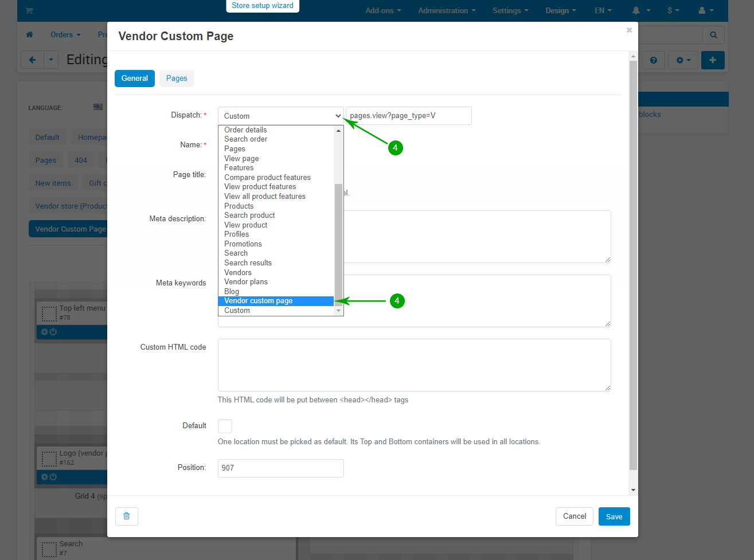The height and width of the screenshot is (560, 754).
Task: Click the trash delete icon in dialog footer
Action: [x=126, y=516]
